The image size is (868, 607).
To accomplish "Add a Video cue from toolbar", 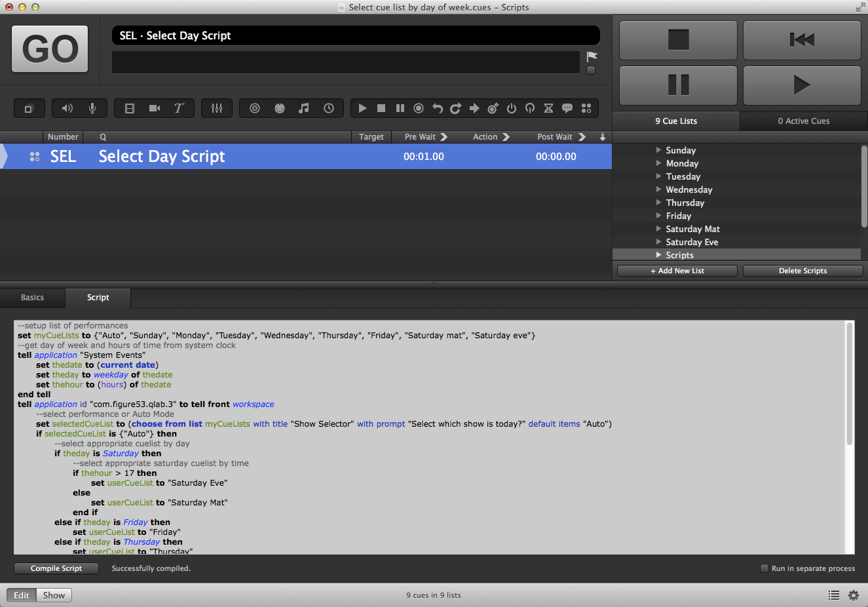I will (130, 108).
